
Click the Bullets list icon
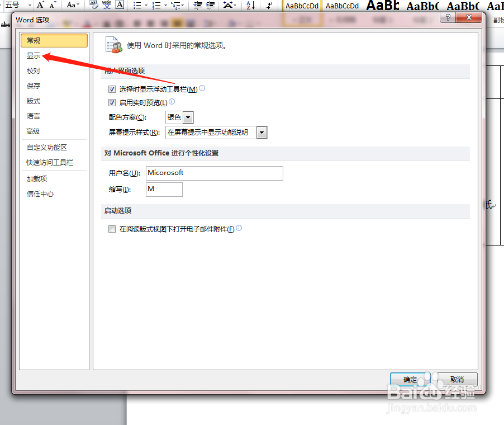pyautogui.click(x=137, y=5)
